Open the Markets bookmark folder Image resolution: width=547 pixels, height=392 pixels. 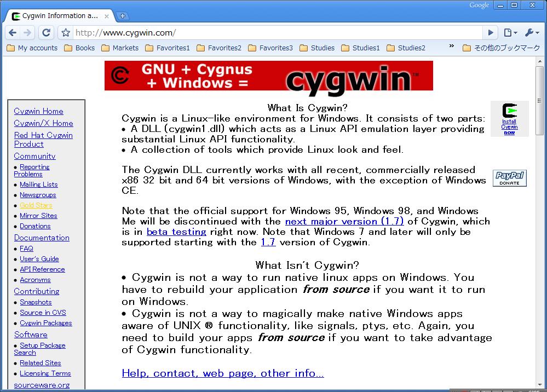120,48
